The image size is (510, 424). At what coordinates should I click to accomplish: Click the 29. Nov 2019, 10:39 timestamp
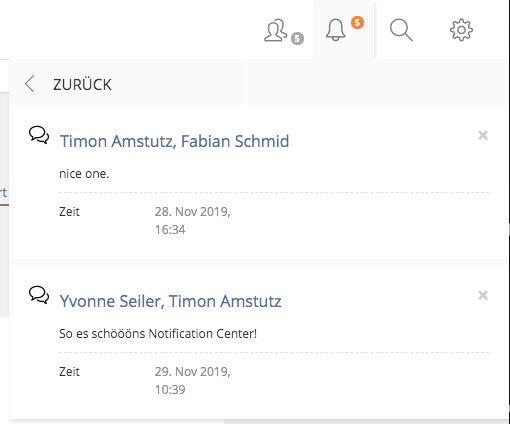pos(193,381)
